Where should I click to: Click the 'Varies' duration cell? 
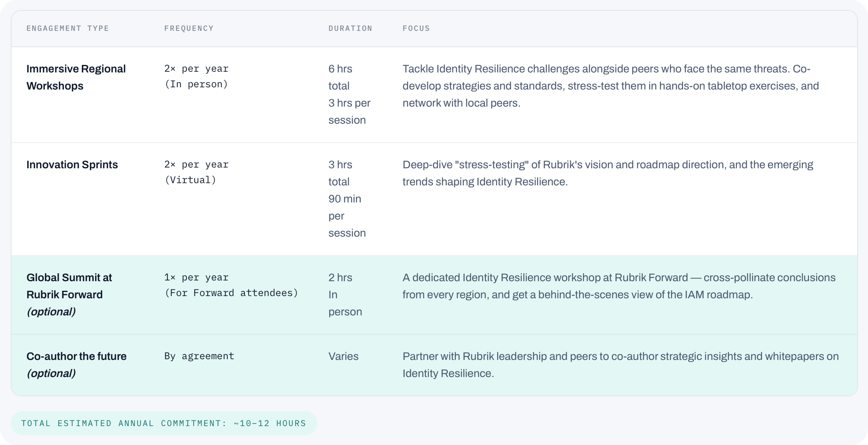tap(343, 356)
